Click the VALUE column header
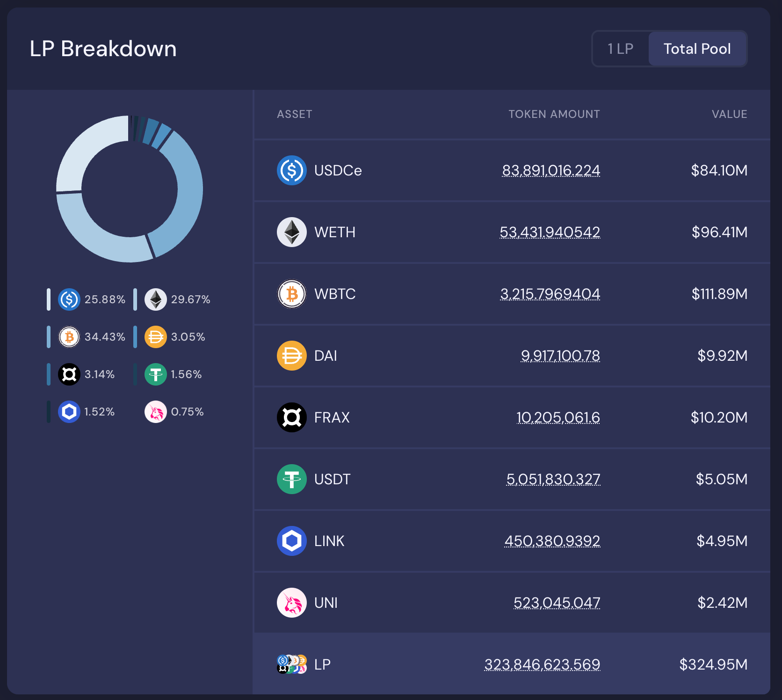782x700 pixels. click(729, 114)
